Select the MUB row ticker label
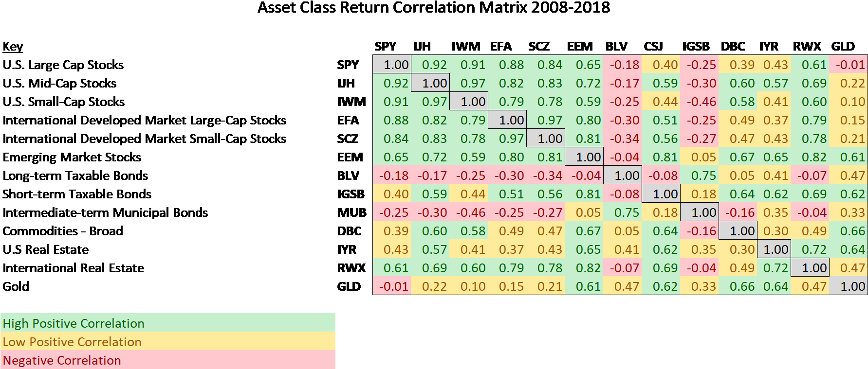This screenshot has height=369, width=868. click(351, 212)
